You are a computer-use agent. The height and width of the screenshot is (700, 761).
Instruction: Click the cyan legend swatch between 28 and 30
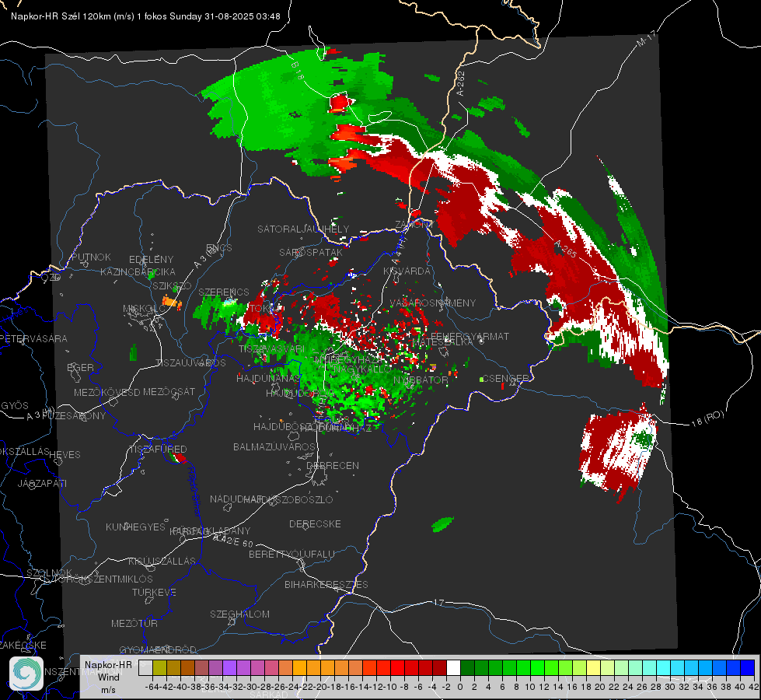[x=664, y=667]
